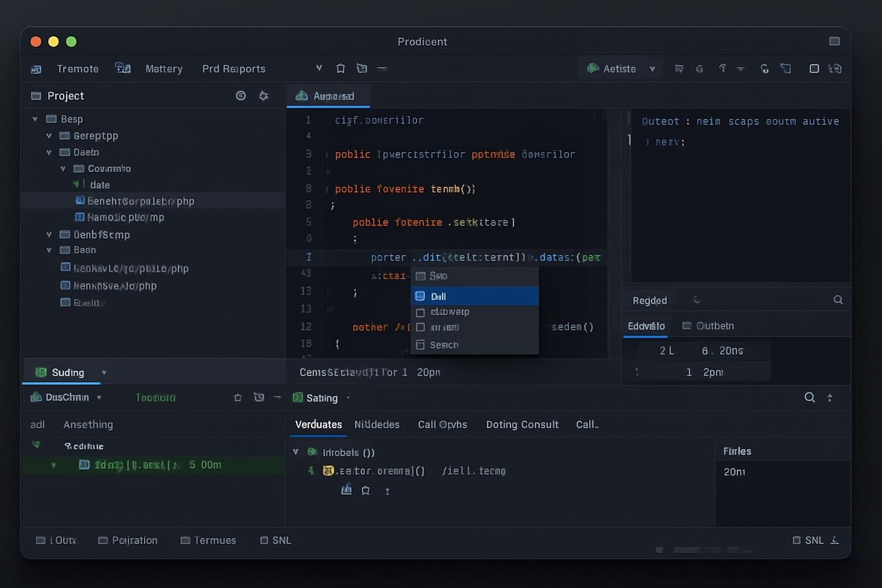Viewport: 882px width, 588px height.
Task: Click the gear icon in Project panel header
Action: click(264, 96)
